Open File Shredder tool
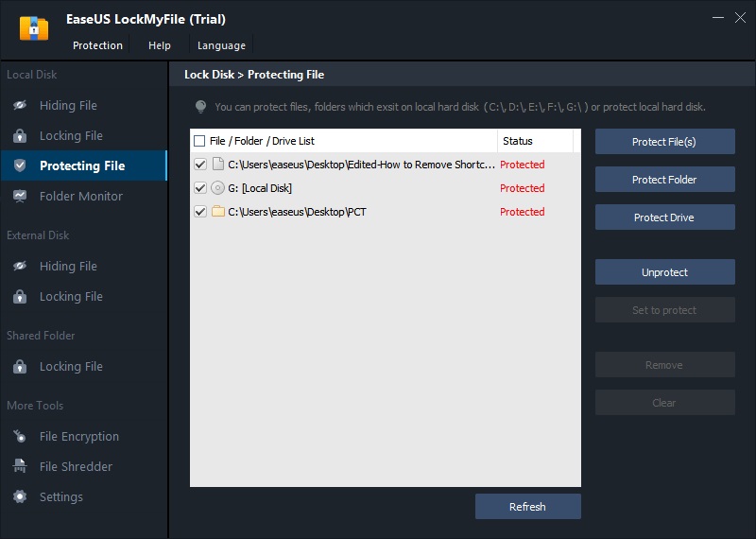Screen dimensions: 756x539 click(83, 466)
